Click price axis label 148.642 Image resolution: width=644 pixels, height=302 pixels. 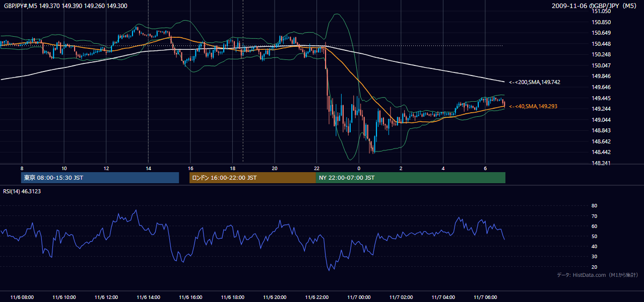tap(601, 141)
